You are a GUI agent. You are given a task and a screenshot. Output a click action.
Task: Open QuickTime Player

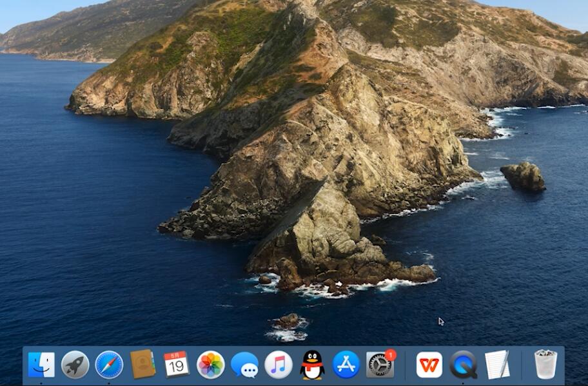(x=463, y=365)
